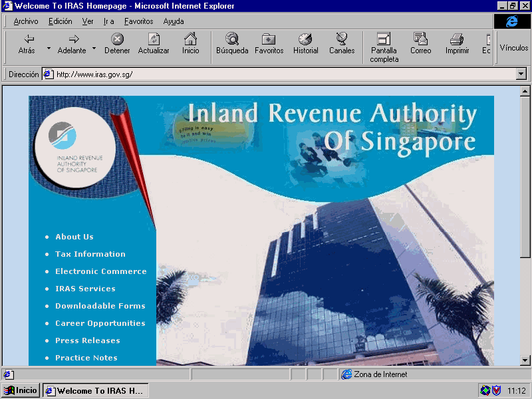The height and width of the screenshot is (399, 532).
Task: Click the page icon in the address bar
Action: coord(49,74)
